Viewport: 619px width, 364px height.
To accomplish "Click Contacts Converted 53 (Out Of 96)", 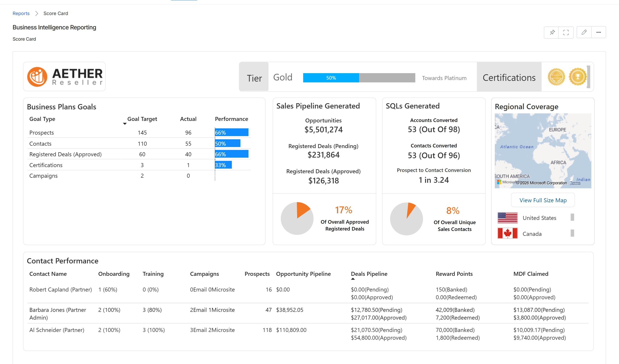I will pos(434,155).
